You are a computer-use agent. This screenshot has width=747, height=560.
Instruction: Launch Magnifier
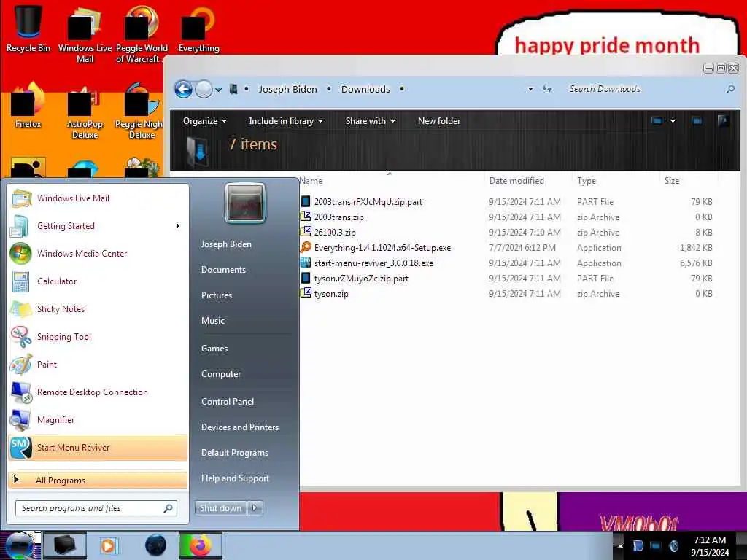tap(98, 419)
